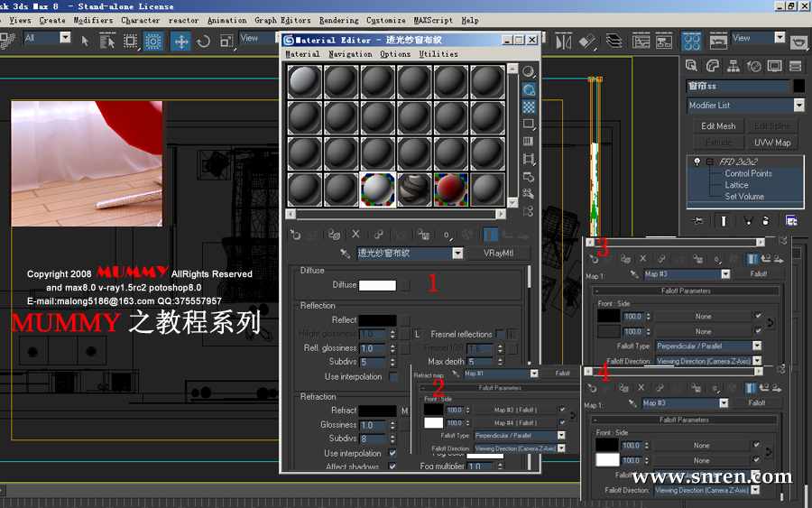
Task: Toggle checkered Background icon in Material Editor
Action: [x=528, y=106]
